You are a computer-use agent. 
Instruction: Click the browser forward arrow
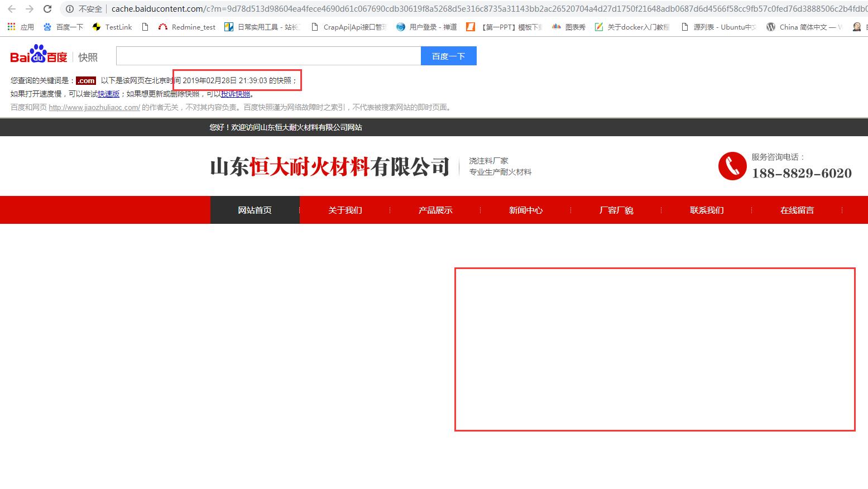[30, 9]
